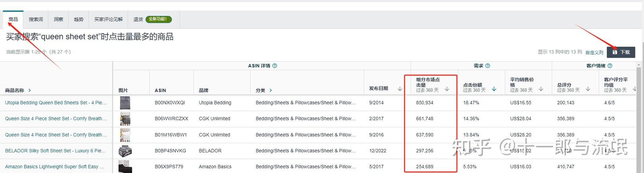Expand the 商品名称 column chevron
644x173 pixels.
30,90
